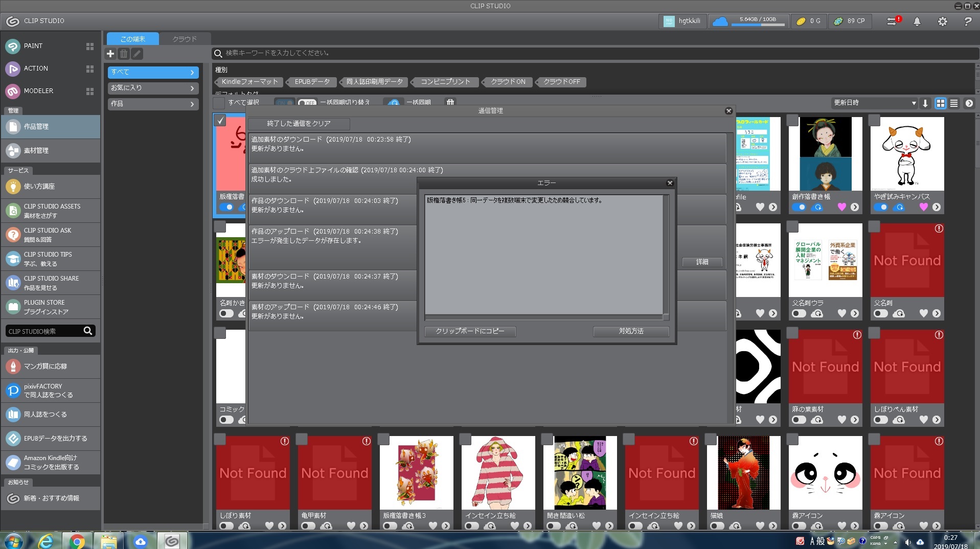Open the help question mark icon

pyautogui.click(x=967, y=21)
